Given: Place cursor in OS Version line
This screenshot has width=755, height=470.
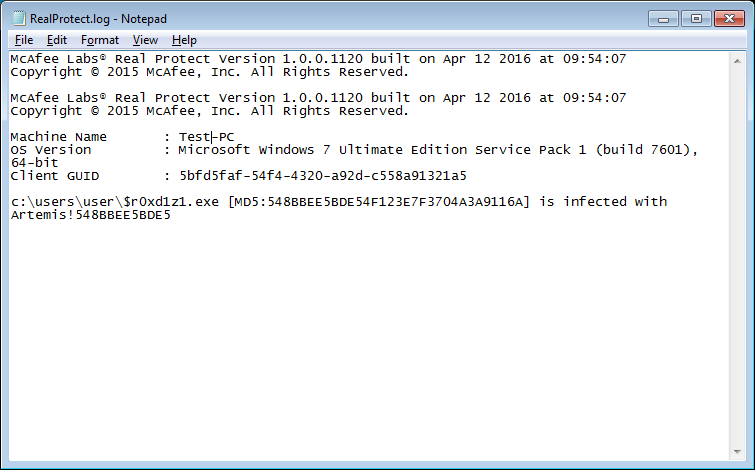Looking at the screenshot, I should pyautogui.click(x=354, y=150).
